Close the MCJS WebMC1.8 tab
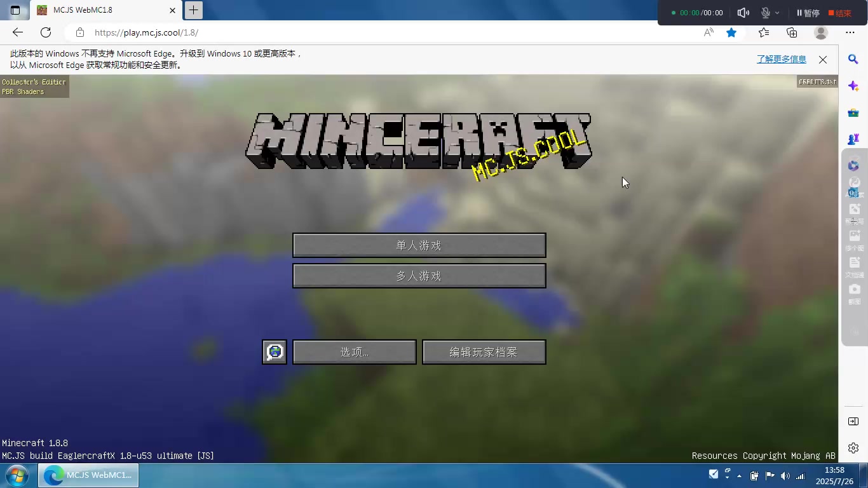This screenshot has height=488, width=868. click(x=172, y=10)
